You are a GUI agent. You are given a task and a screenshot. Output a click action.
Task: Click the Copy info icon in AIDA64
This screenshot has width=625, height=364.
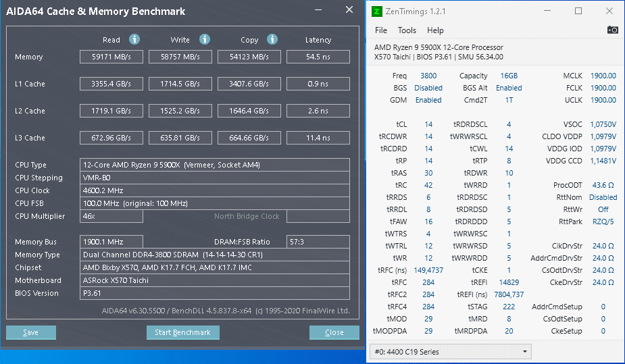(272, 39)
